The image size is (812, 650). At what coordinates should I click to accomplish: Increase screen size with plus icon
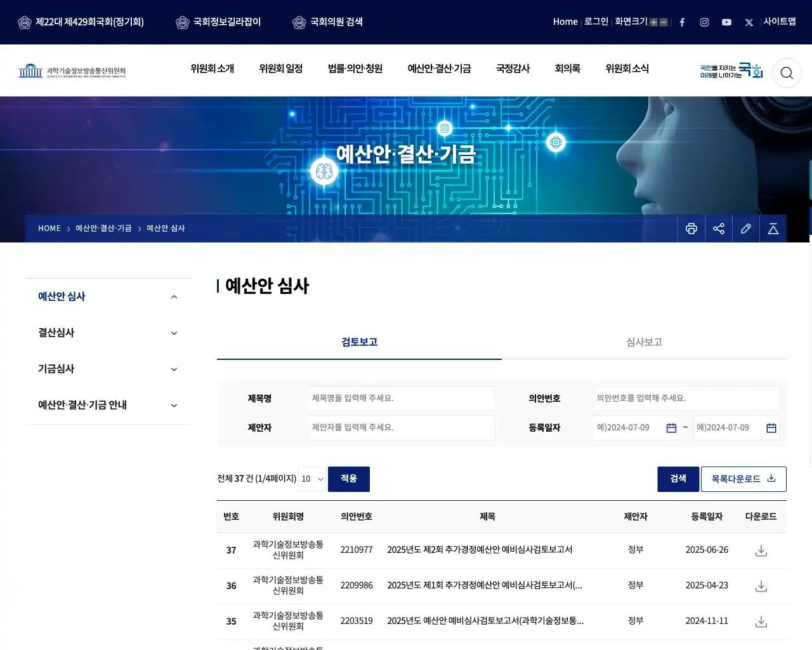point(653,22)
